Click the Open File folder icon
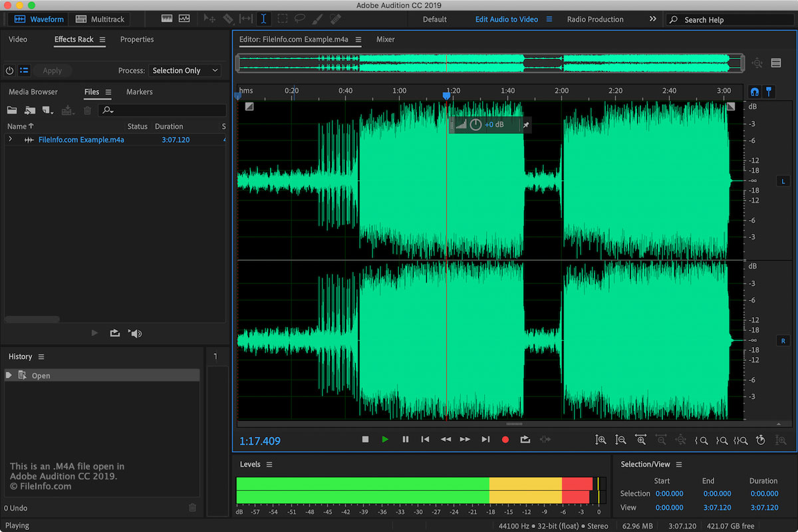Screen dimensions: 798x532 tap(12, 110)
